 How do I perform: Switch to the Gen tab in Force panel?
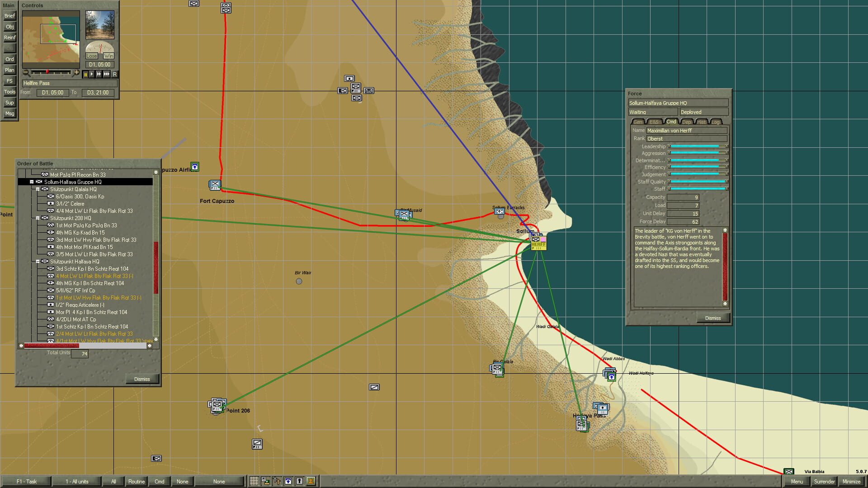(638, 122)
